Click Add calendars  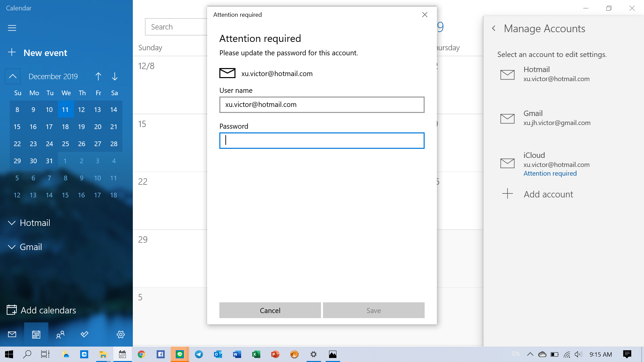tap(42, 310)
